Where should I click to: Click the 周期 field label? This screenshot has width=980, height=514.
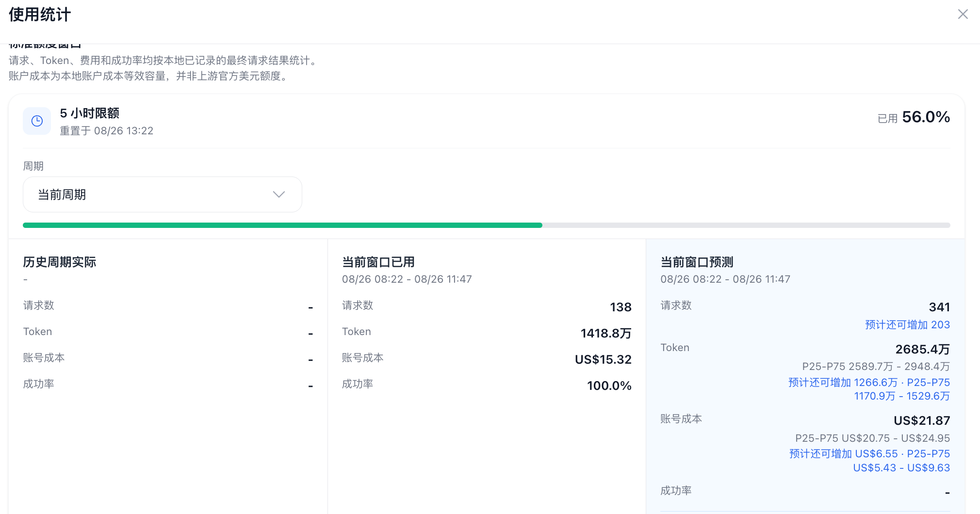(33, 166)
